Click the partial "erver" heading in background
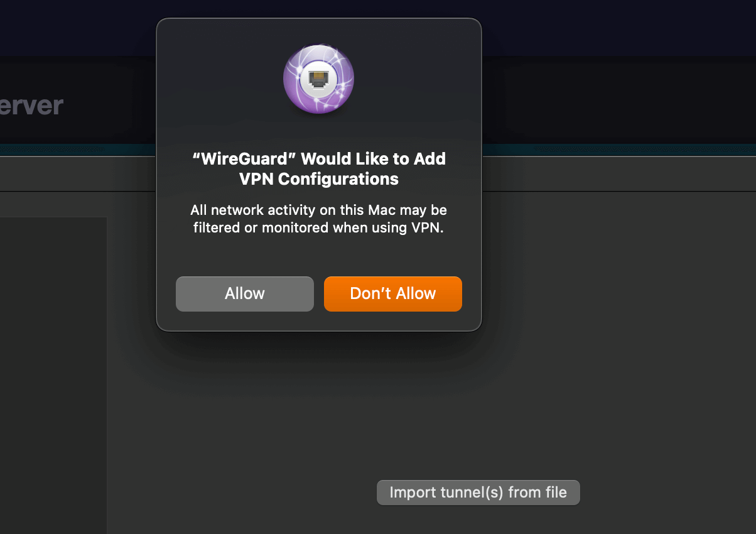This screenshot has height=534, width=756. [x=31, y=106]
